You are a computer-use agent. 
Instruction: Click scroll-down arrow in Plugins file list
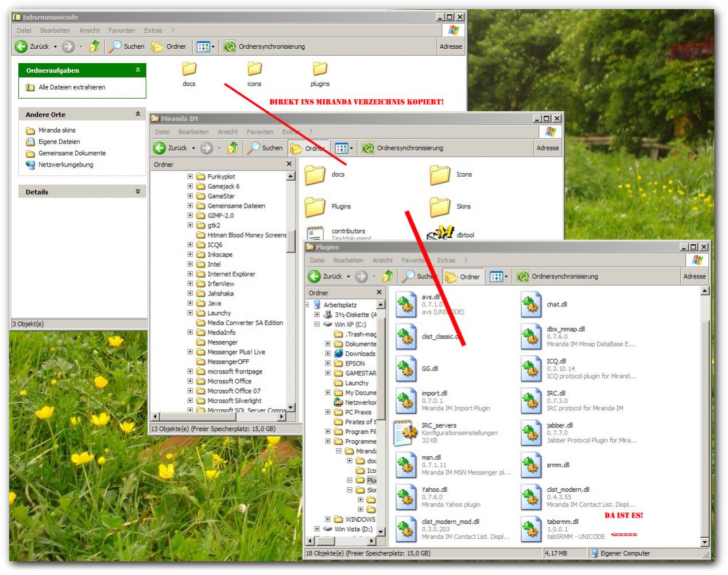tap(704, 542)
